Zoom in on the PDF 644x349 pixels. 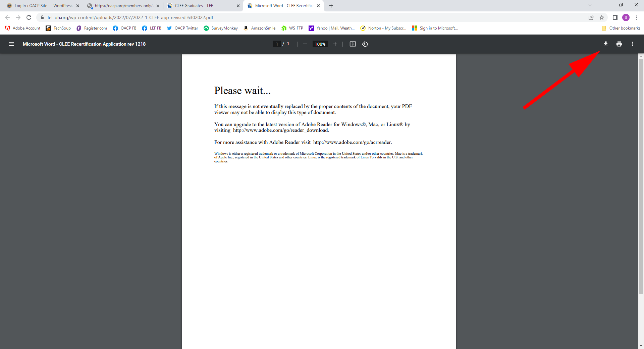coord(335,44)
